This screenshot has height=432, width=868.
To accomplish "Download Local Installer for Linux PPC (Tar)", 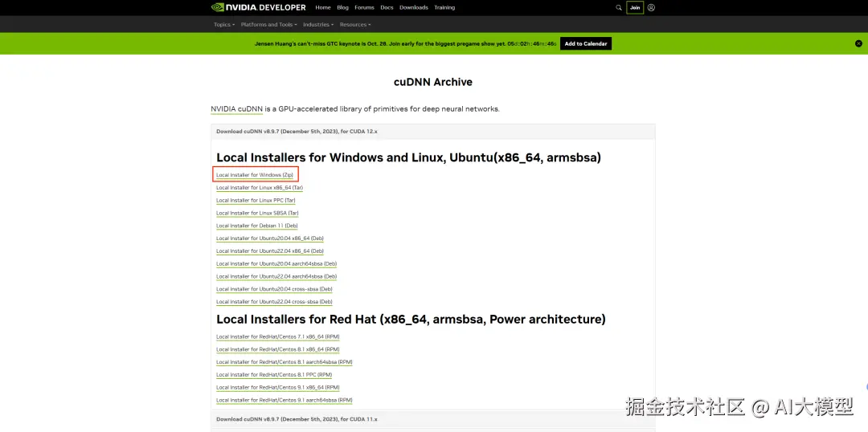I will point(256,200).
